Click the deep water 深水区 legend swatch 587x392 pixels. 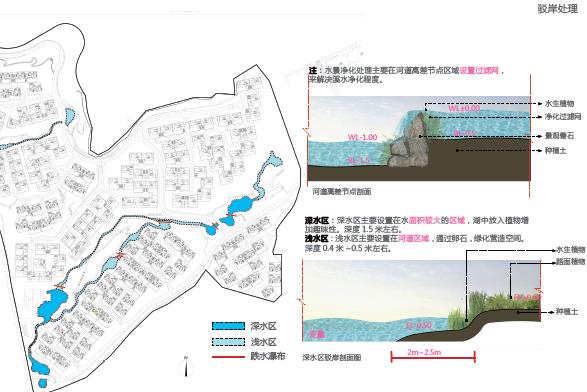pyautogui.click(x=228, y=326)
